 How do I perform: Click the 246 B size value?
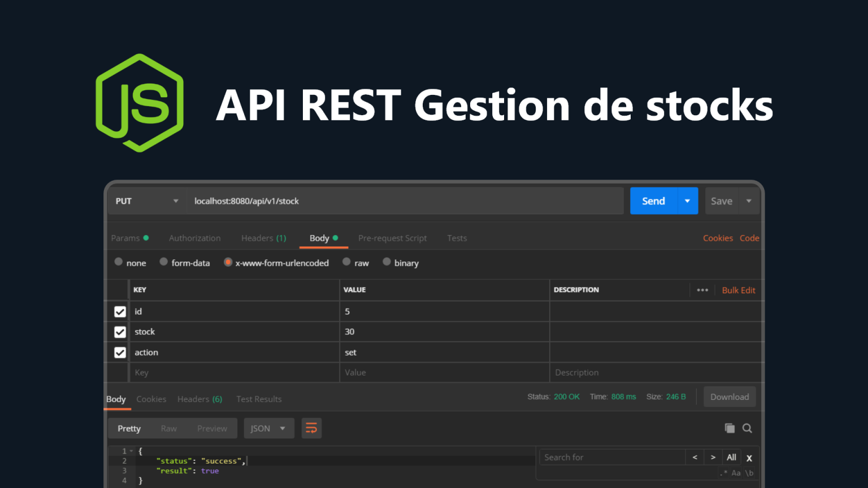tap(676, 397)
